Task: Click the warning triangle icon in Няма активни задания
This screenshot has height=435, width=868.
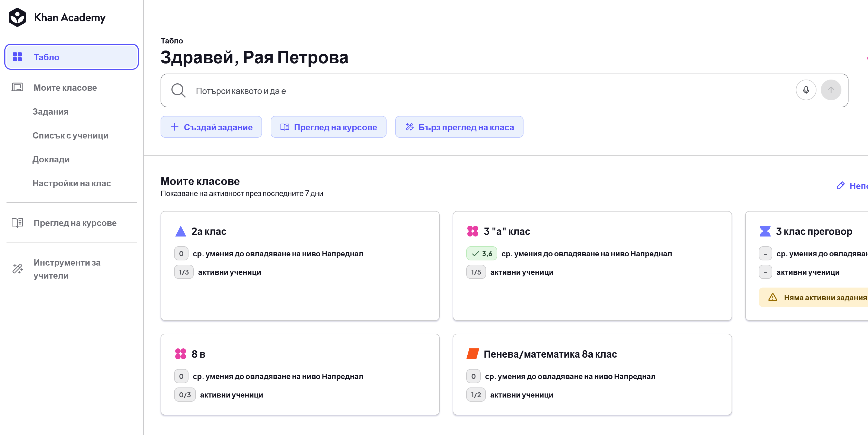Action: coord(772,297)
